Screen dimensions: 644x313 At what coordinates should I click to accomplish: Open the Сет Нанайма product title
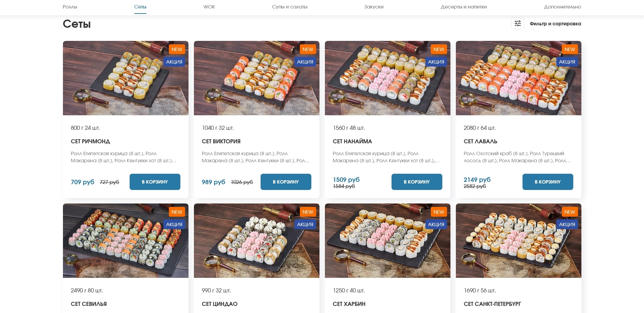(x=352, y=141)
